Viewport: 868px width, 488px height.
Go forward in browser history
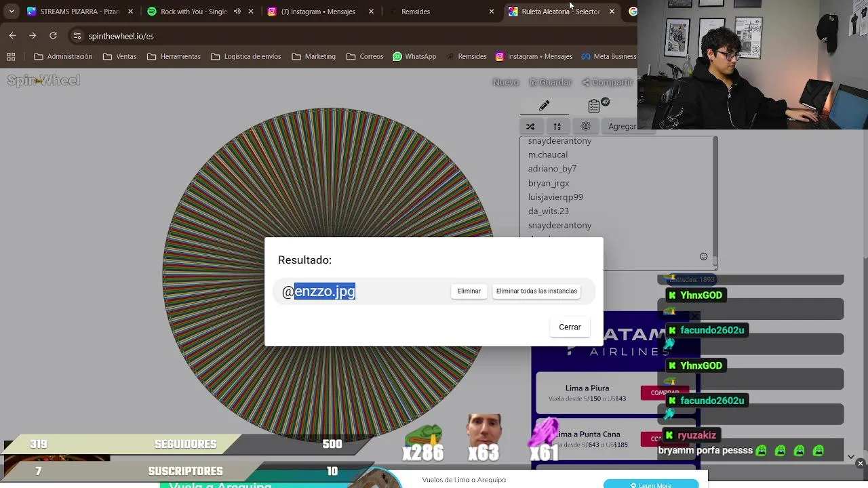tap(33, 35)
